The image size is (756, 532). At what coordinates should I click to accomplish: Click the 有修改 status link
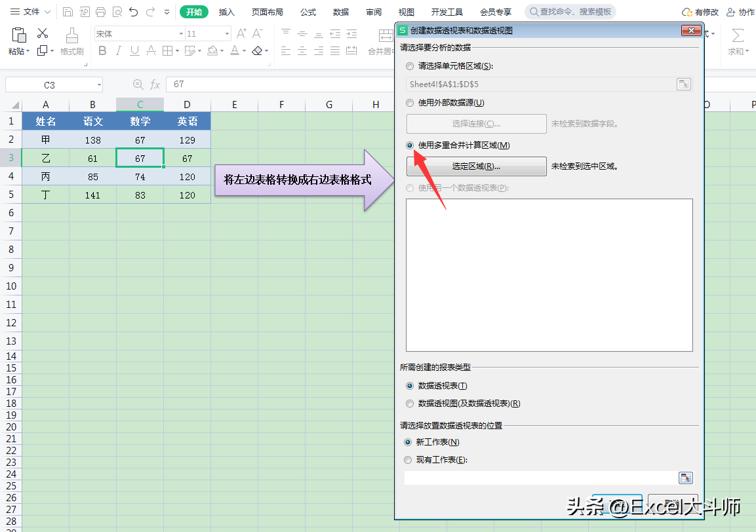(x=700, y=12)
